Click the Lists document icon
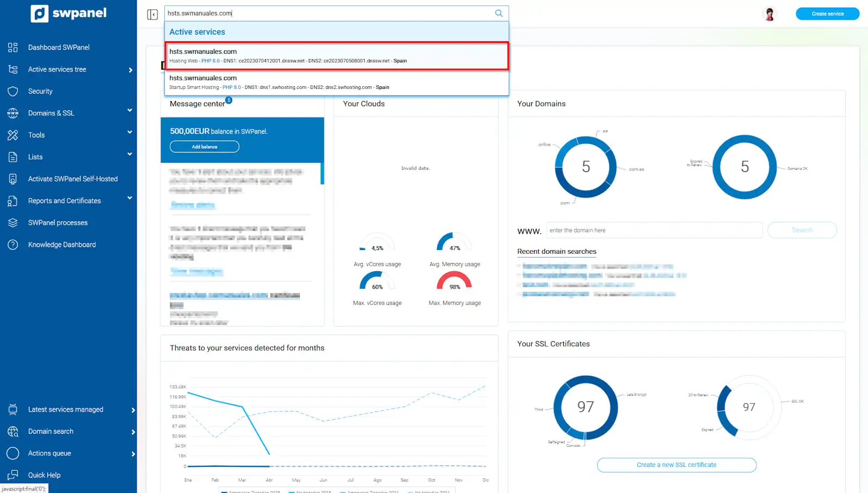Screen dimensions: 868x493 pyautogui.click(x=13, y=157)
